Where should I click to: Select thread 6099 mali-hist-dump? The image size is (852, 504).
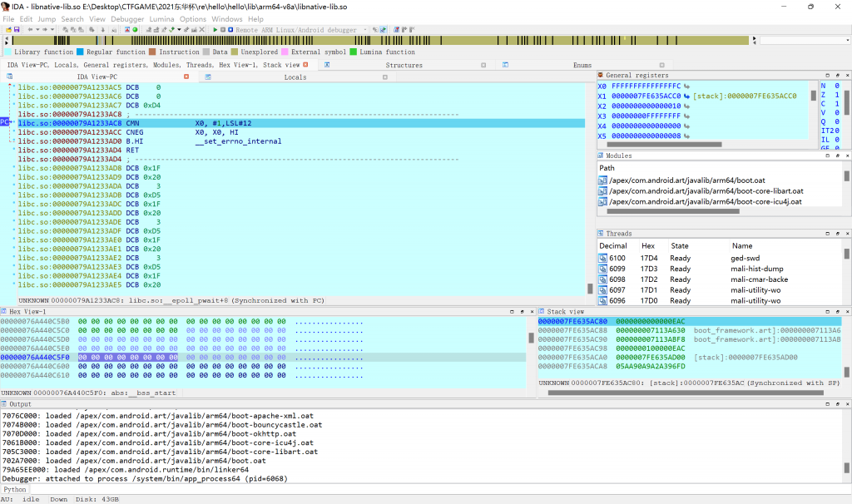720,269
